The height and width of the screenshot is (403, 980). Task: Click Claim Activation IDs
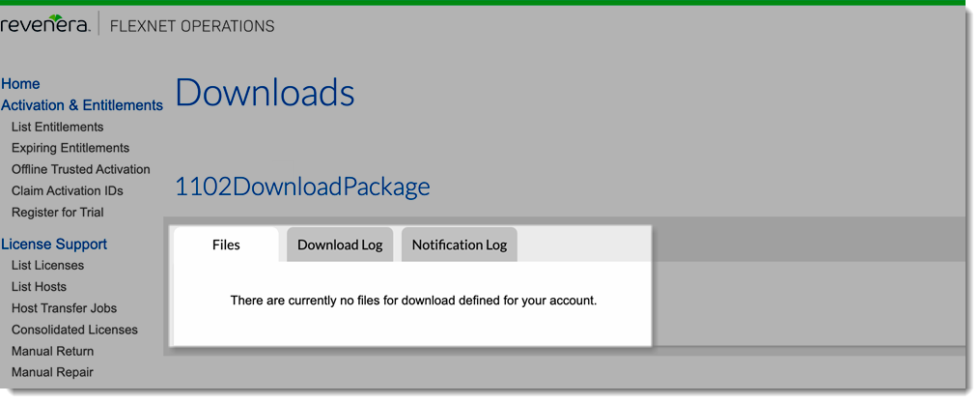68,190
